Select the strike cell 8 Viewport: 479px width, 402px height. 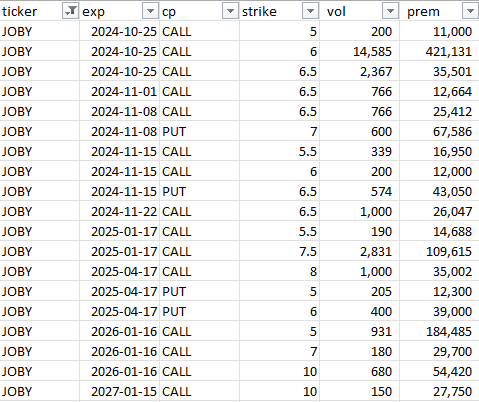click(279, 271)
